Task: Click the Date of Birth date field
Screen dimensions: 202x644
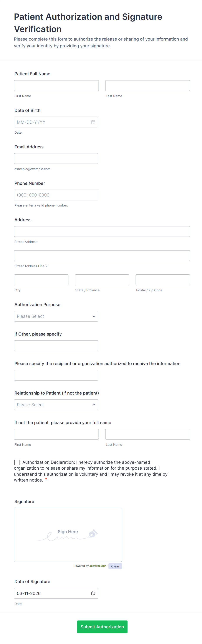Action: coord(50,122)
